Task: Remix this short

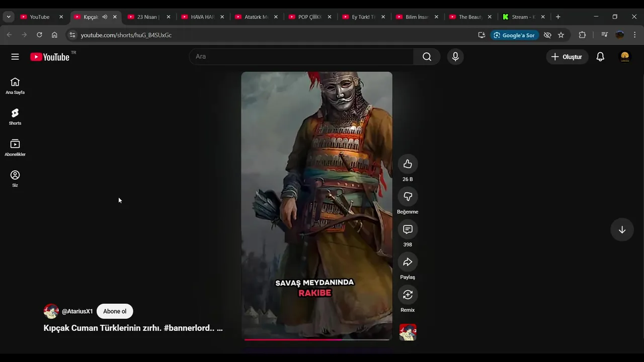Action: click(x=408, y=295)
